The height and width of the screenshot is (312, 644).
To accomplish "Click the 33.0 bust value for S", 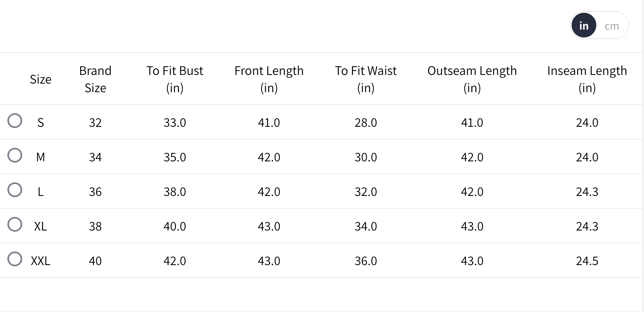I will point(175,123).
